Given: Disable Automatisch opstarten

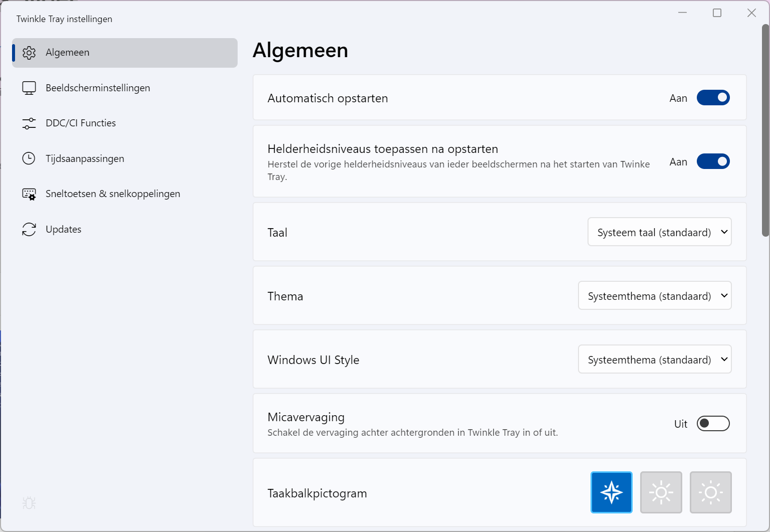Looking at the screenshot, I should (x=713, y=98).
